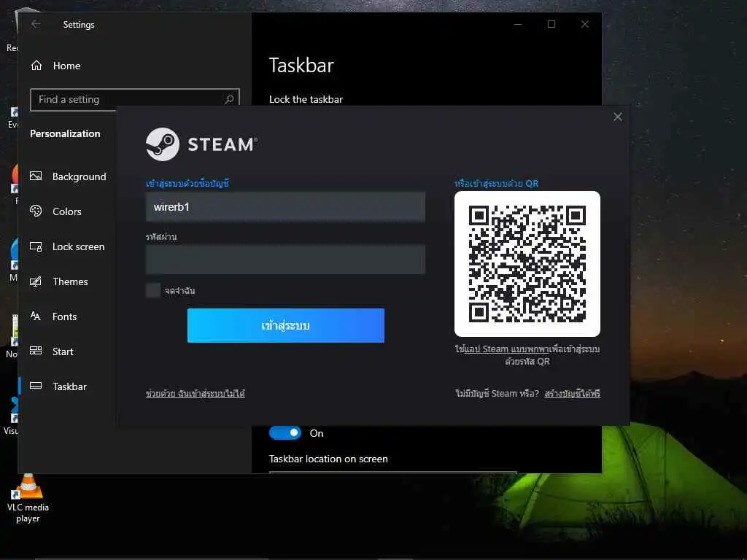Screen dimensions: 747x560
Task: Select VLC media player desktop icon
Action: point(28,498)
